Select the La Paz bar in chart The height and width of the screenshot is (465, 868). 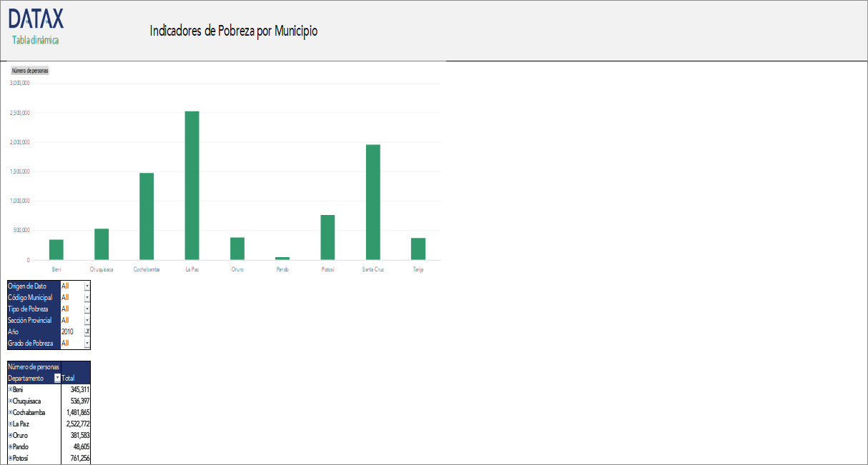192,186
